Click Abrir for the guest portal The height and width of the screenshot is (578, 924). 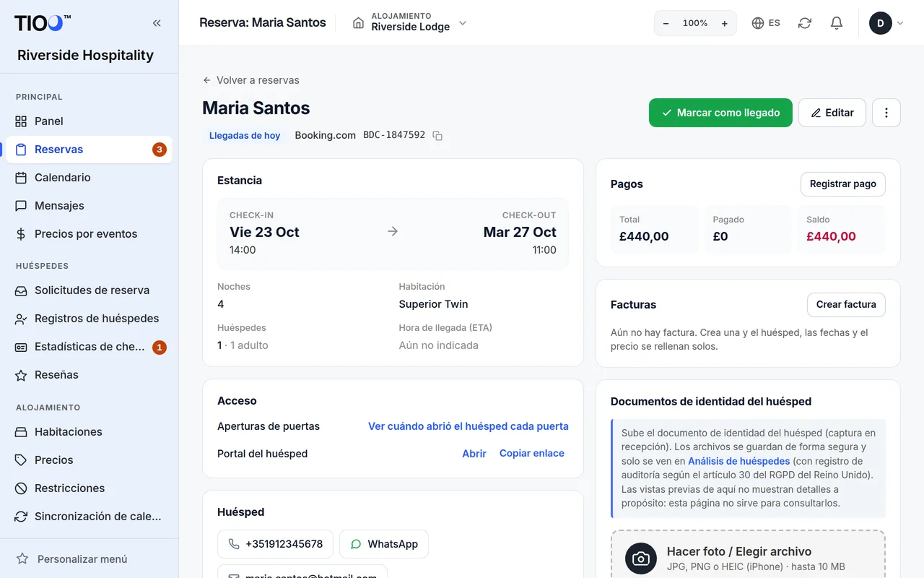tap(474, 454)
